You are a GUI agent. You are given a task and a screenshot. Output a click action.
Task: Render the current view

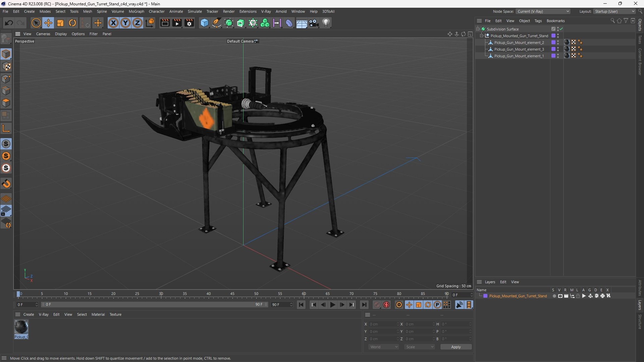165,23
